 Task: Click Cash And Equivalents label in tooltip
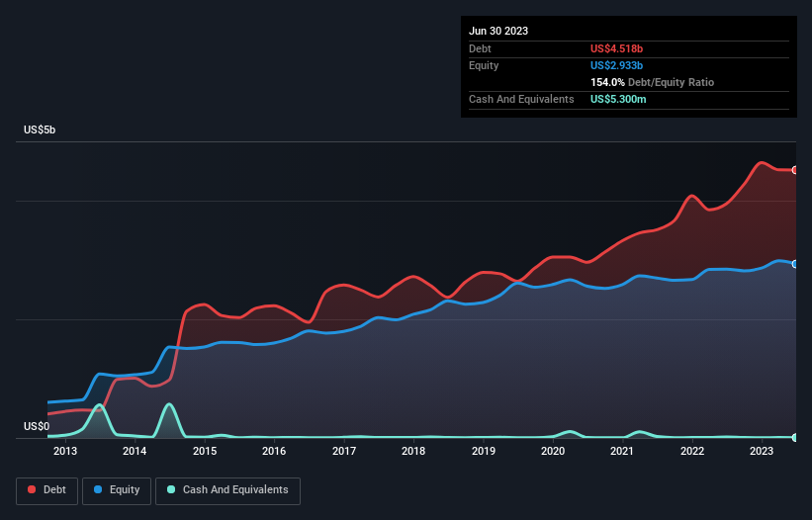pos(521,99)
